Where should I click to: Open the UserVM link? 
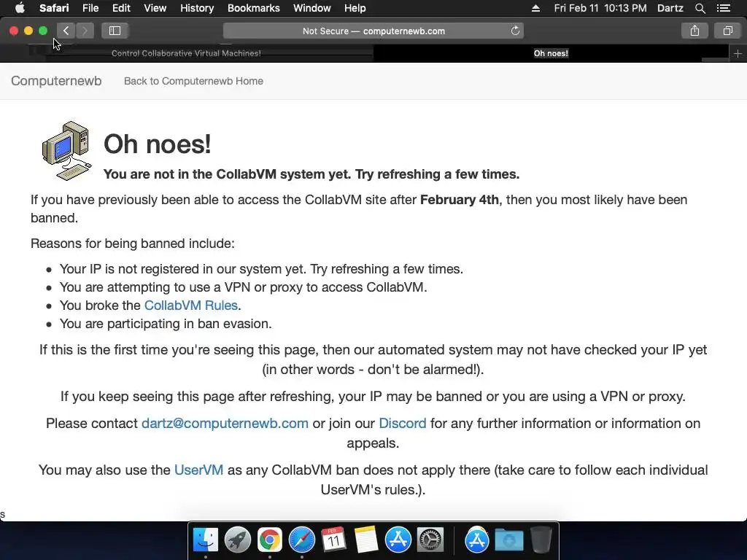coord(198,470)
